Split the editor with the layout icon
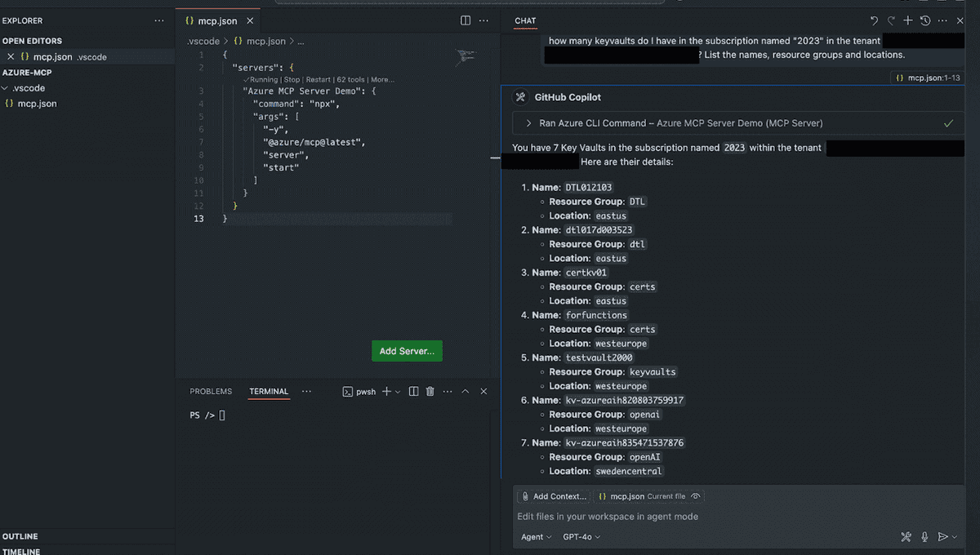 tap(465, 20)
